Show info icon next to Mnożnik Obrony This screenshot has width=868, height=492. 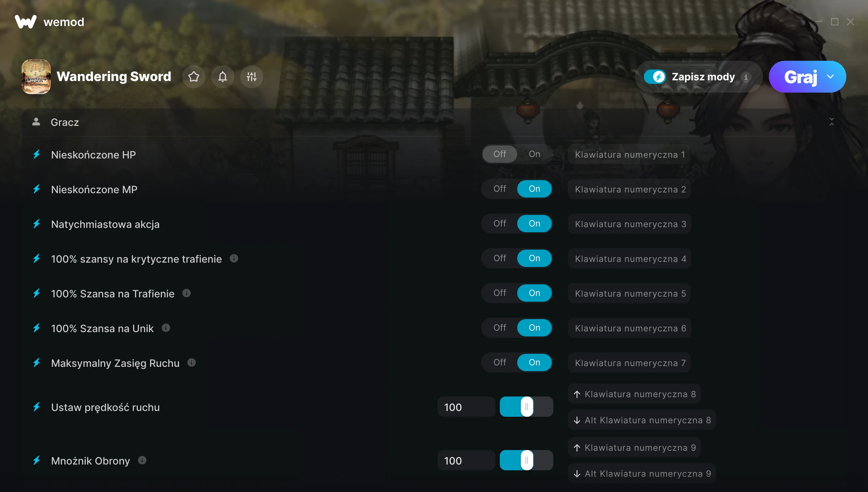click(142, 460)
